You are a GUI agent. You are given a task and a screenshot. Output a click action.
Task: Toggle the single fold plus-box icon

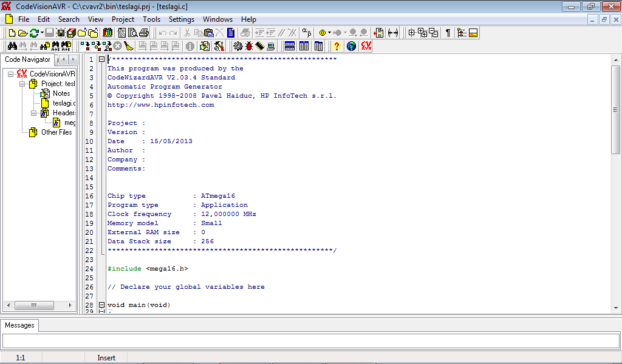(412, 33)
